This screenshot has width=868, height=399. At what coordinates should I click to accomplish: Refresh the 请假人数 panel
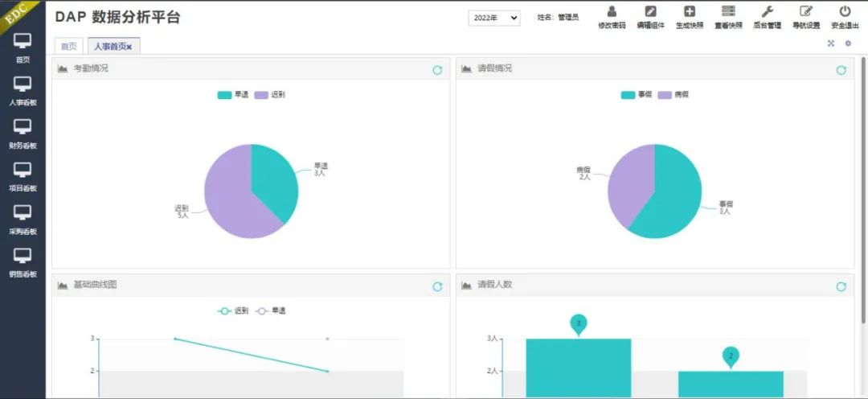tap(841, 286)
